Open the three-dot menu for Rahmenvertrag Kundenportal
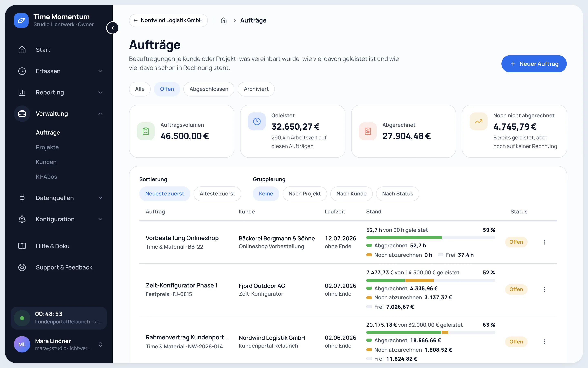 click(x=545, y=342)
